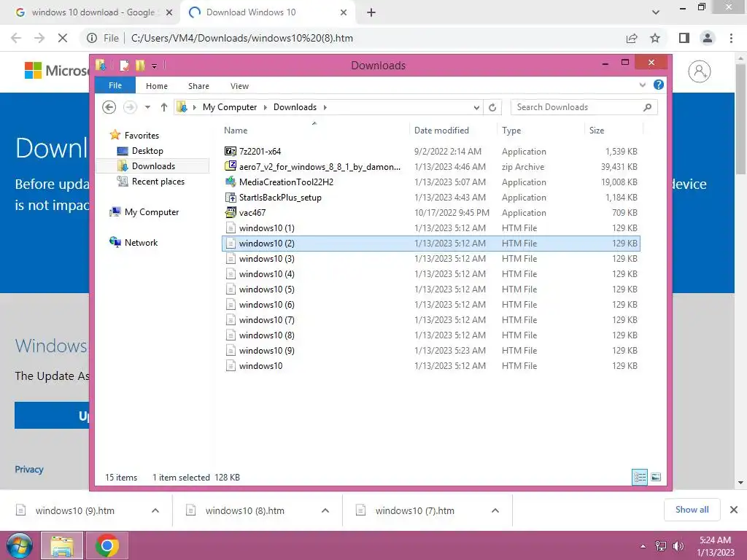
Task: Sort by the Date modified column header
Action: point(441,130)
